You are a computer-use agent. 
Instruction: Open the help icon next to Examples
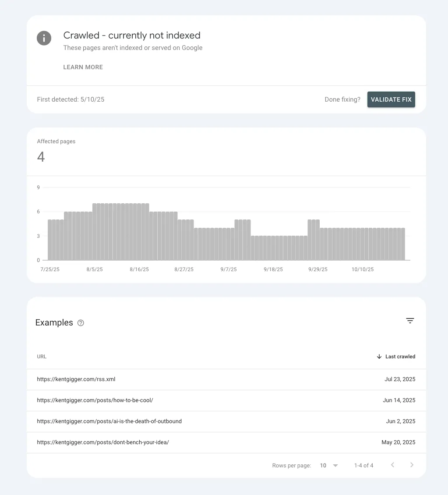[x=81, y=323]
